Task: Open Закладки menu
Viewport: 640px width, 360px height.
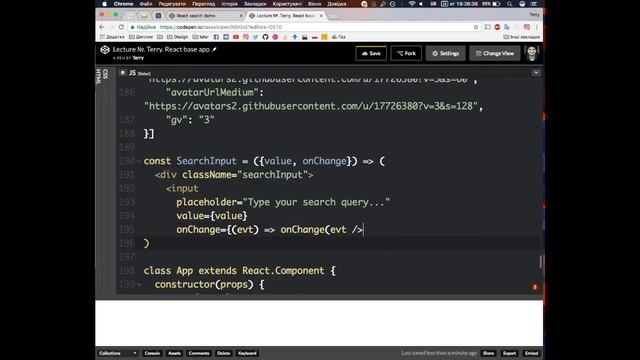Action: click(x=255, y=4)
